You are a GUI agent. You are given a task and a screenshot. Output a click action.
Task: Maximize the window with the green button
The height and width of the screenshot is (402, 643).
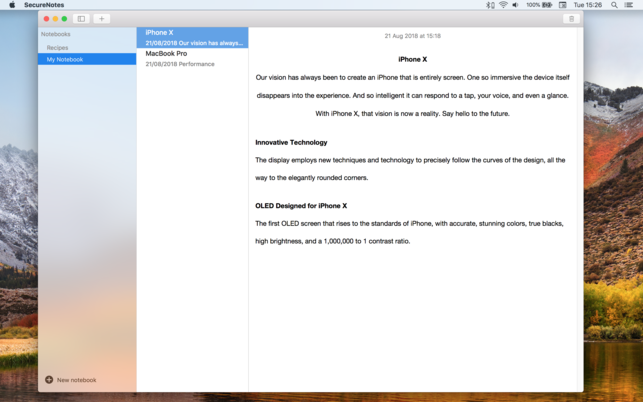[x=64, y=18]
